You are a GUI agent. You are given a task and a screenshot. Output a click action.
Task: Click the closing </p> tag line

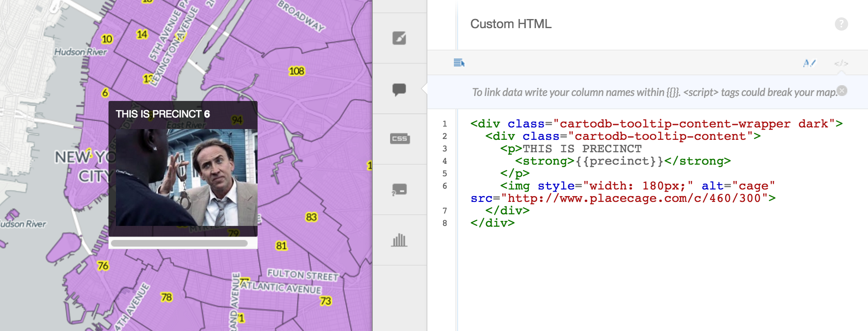click(x=515, y=173)
